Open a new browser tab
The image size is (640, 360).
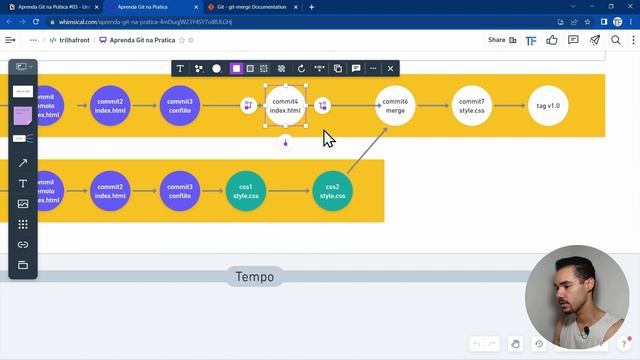(x=311, y=7)
